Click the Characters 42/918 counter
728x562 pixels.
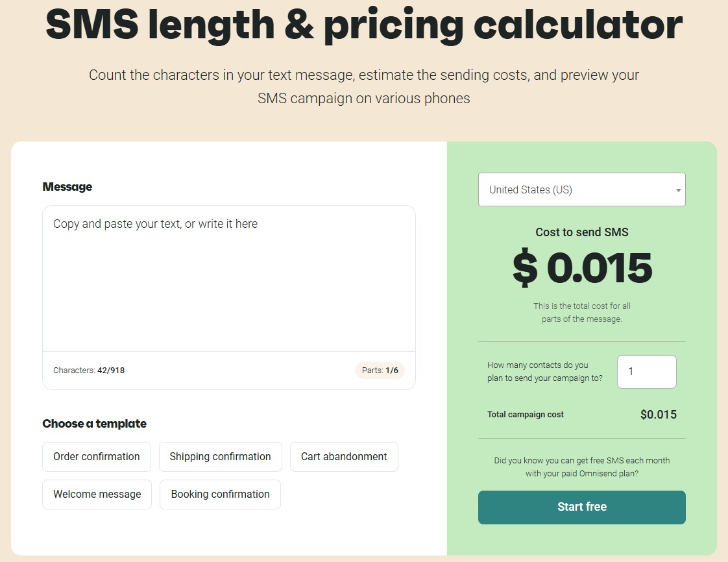pyautogui.click(x=89, y=371)
